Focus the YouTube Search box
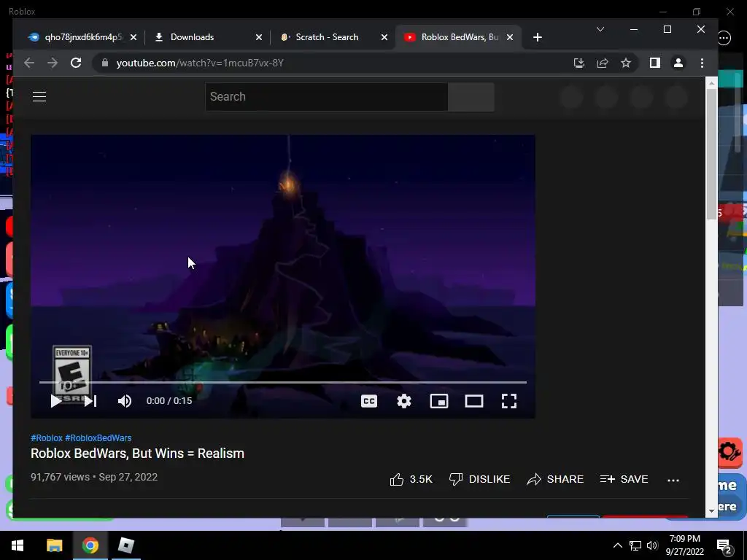 pos(326,97)
